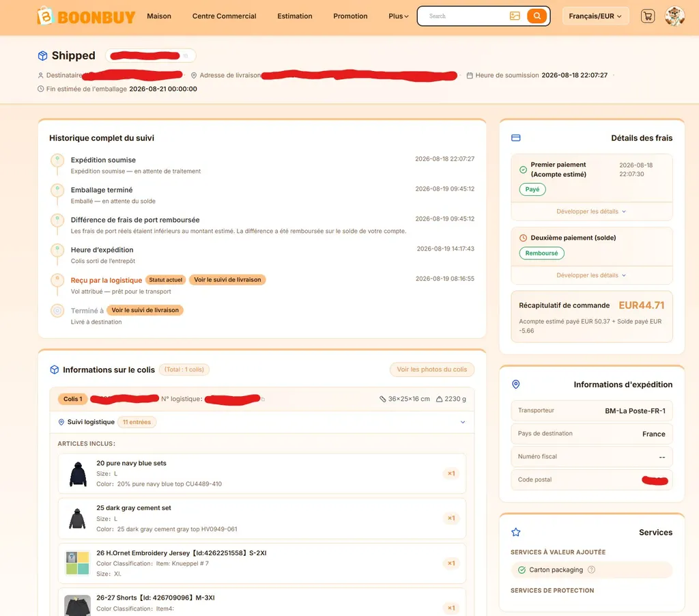
Task: Open Centre Commercial navigation item
Action: [x=224, y=16]
